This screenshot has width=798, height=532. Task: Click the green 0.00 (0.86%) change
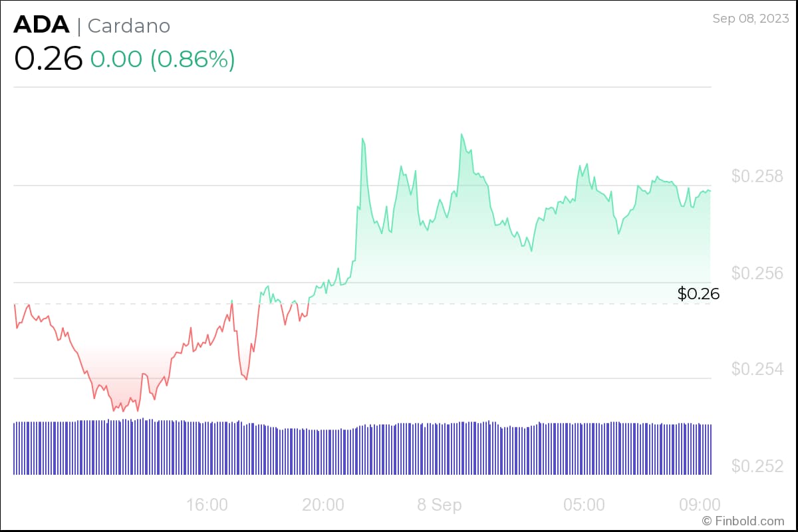tap(162, 59)
